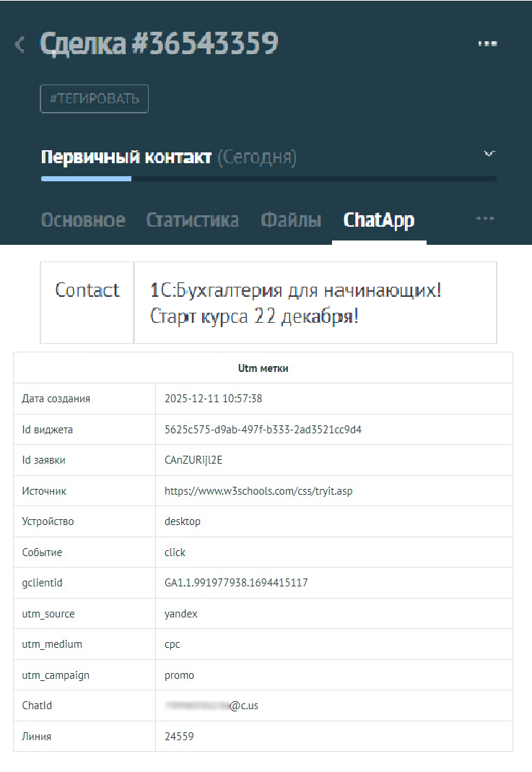Click the Сделка #36543359 title

[x=160, y=45]
